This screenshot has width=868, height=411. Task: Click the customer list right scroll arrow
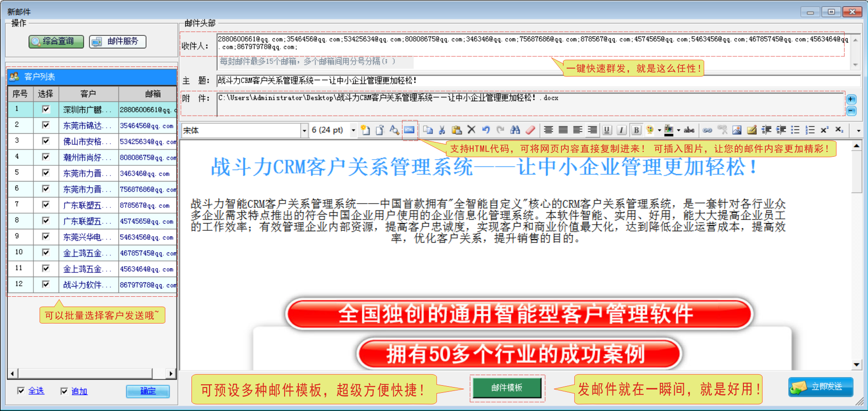coord(171,373)
